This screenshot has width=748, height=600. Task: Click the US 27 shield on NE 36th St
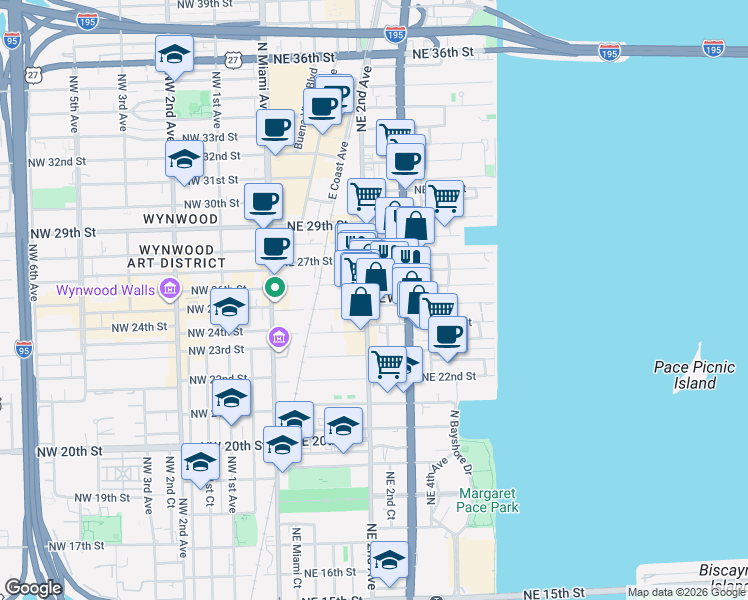[233, 60]
